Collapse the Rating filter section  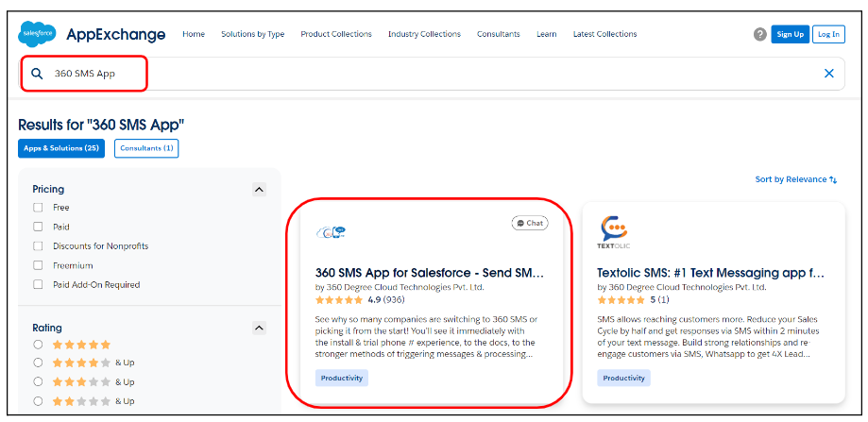259,328
